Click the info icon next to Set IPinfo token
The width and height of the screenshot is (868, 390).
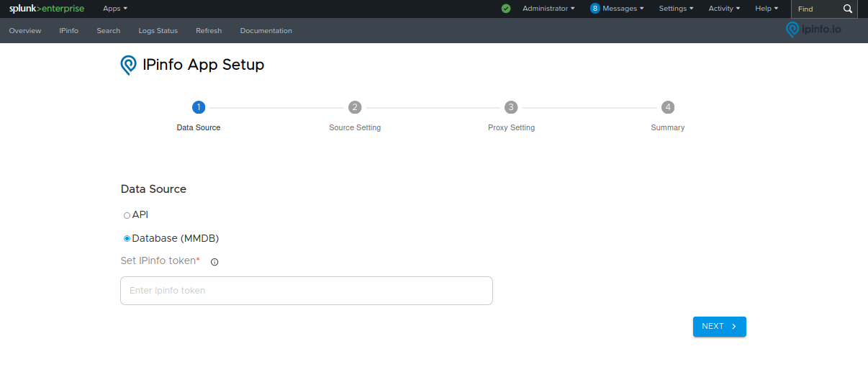pos(214,262)
